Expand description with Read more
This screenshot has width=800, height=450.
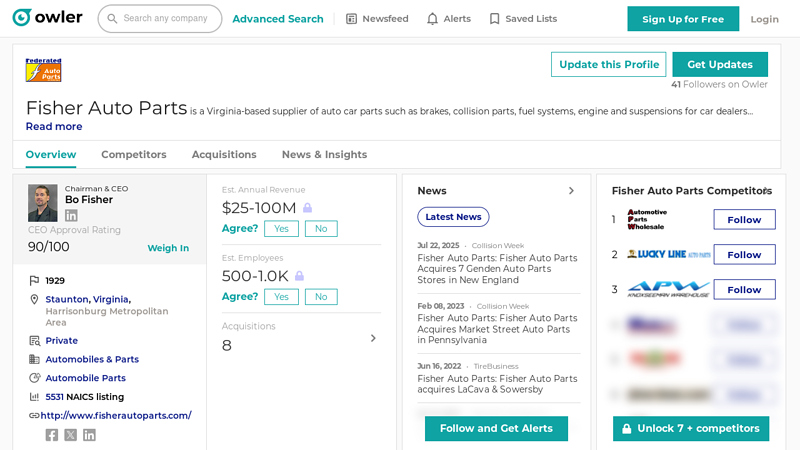coord(54,127)
